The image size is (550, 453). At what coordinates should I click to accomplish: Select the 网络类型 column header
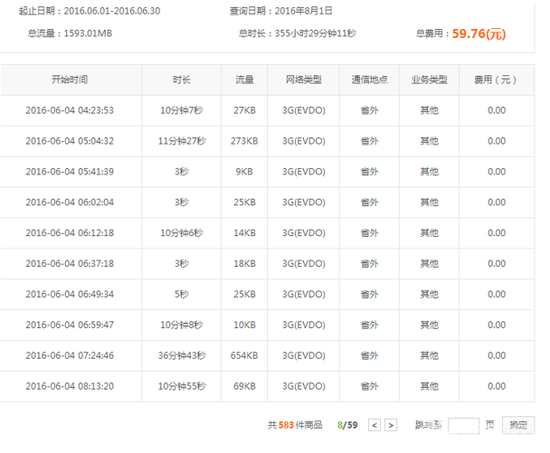(303, 80)
